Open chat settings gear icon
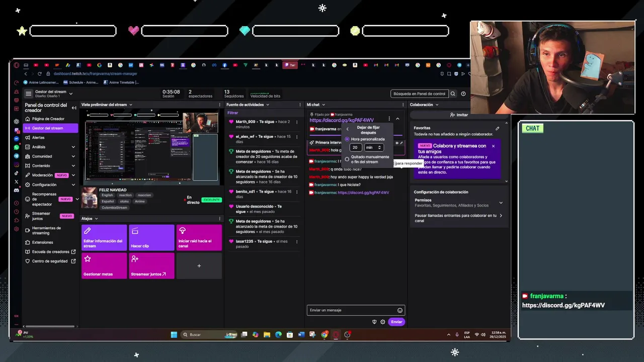This screenshot has width=644, height=362. tap(383, 322)
